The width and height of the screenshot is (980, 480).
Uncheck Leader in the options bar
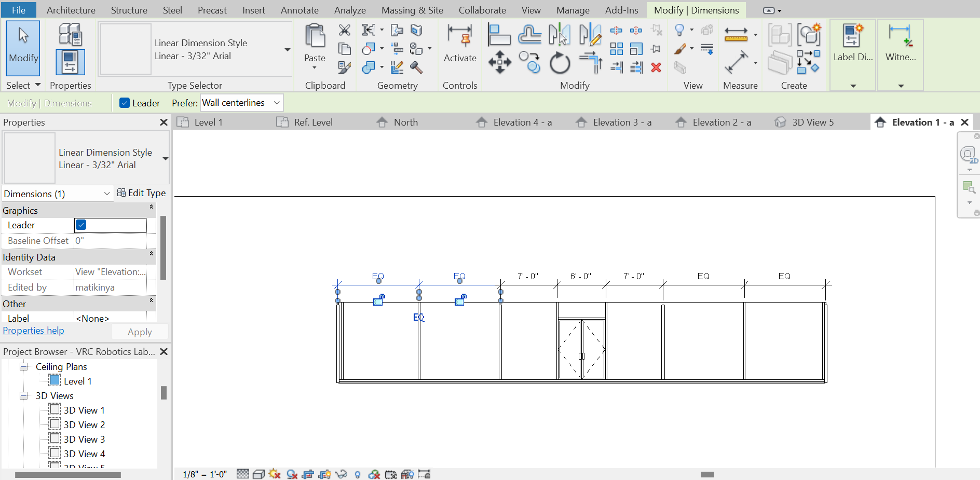pyautogui.click(x=125, y=103)
